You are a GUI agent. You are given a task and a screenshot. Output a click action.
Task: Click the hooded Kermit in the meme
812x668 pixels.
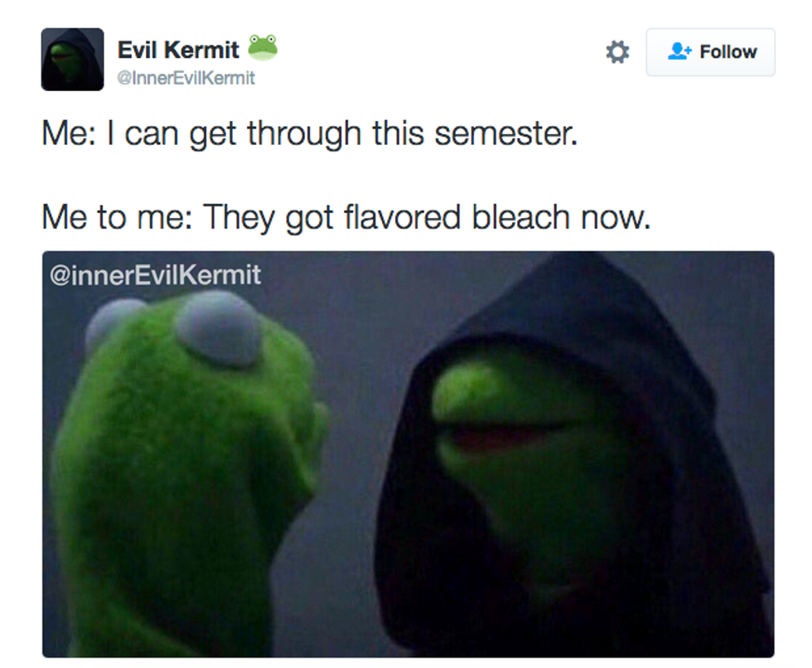570,456
